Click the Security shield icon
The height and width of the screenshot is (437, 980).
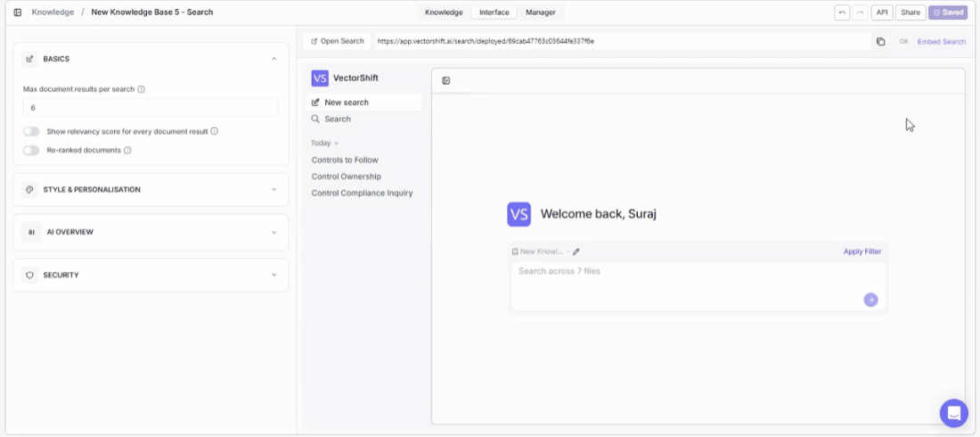29,275
